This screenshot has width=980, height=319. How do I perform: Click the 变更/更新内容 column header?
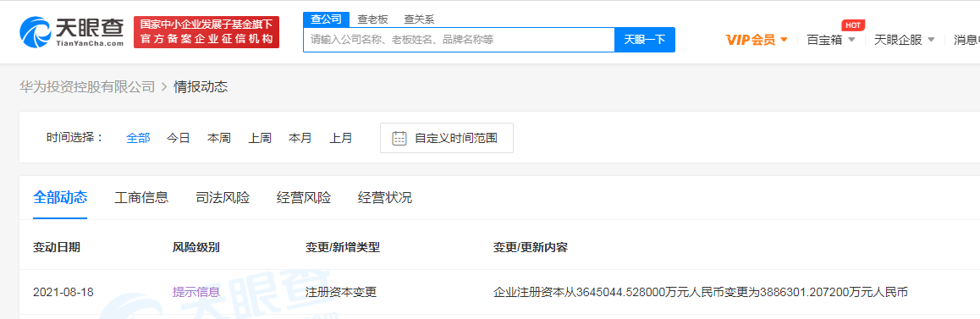pyautogui.click(x=530, y=247)
